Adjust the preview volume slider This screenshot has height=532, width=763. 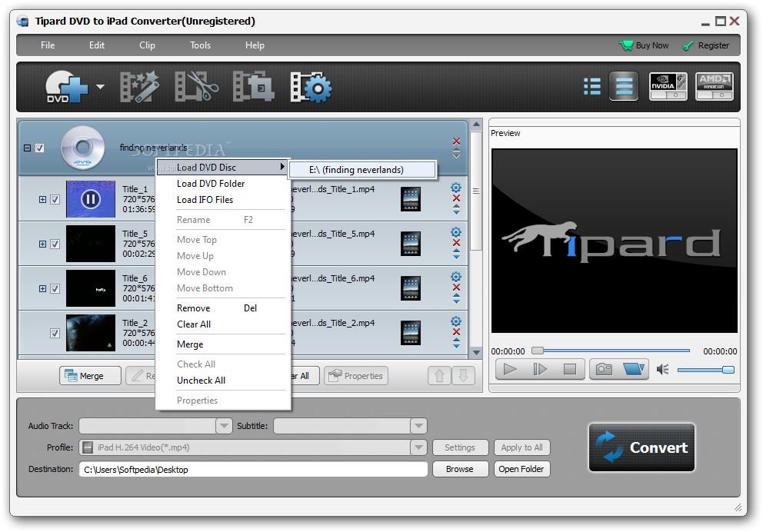click(x=705, y=370)
